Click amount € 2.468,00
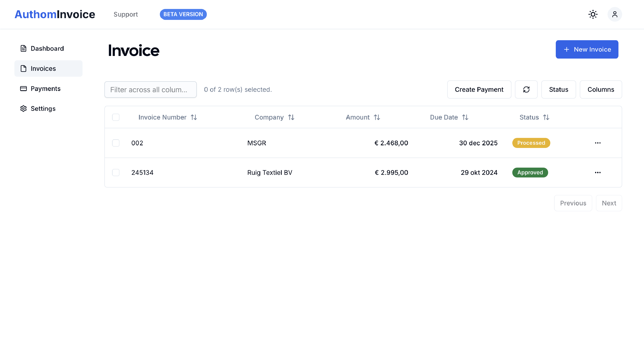Viewport: 644px width, 349px height. 391,143
